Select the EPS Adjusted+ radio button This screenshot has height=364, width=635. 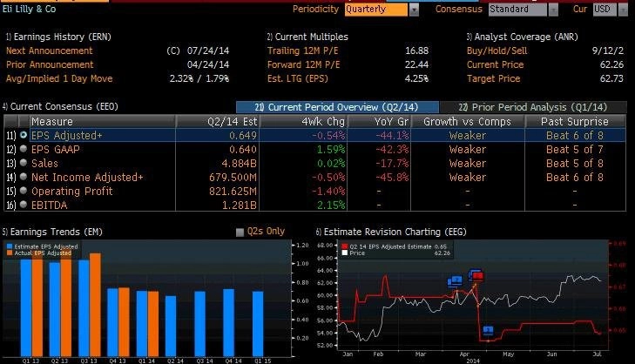[x=24, y=135]
